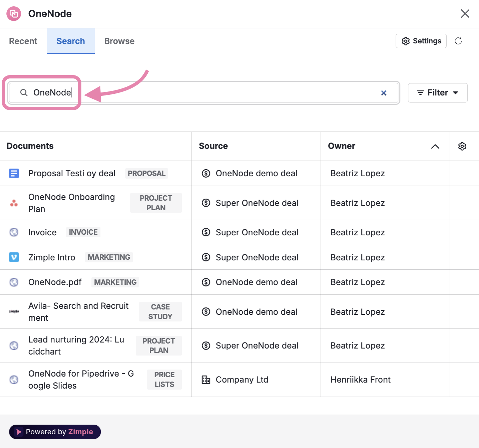Click deal icon in Zimple Intro row
The width and height of the screenshot is (479, 448).
pyautogui.click(x=206, y=257)
